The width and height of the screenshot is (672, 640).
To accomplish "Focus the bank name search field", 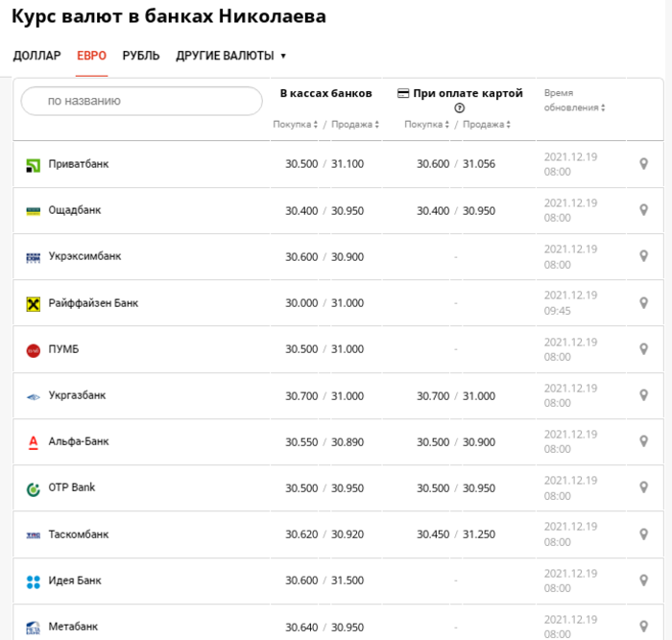I will click(142, 101).
